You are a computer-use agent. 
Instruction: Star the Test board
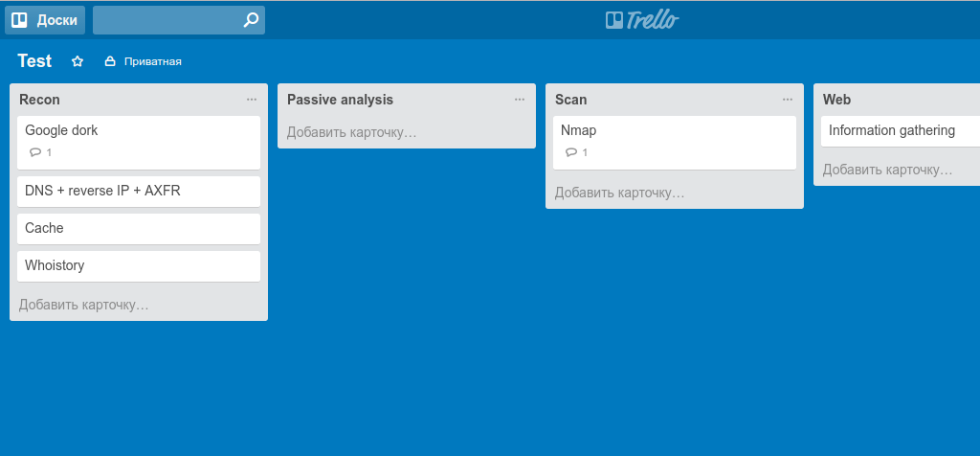tap(78, 61)
